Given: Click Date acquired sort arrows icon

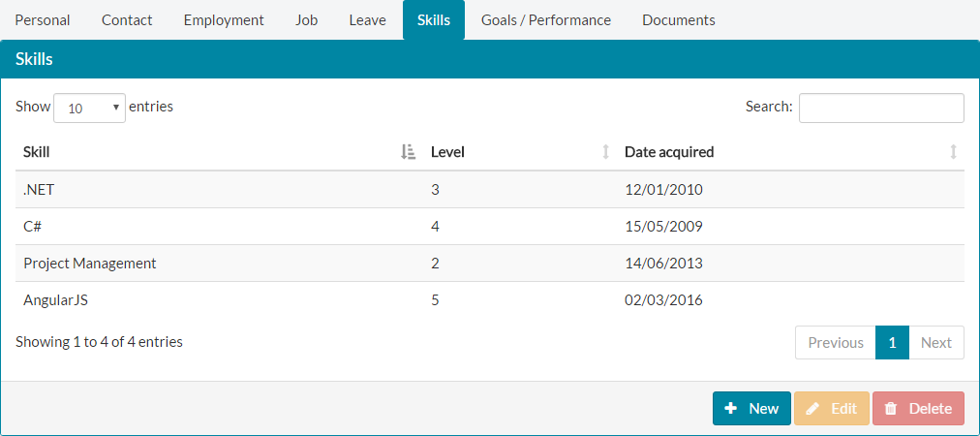Looking at the screenshot, I should 953,151.
